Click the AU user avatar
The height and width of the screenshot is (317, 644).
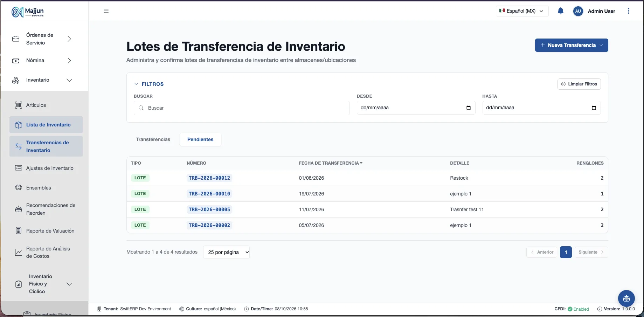(578, 11)
